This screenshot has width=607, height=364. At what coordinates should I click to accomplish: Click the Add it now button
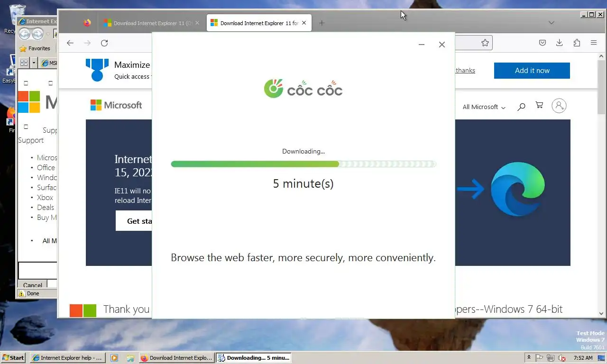point(532,71)
